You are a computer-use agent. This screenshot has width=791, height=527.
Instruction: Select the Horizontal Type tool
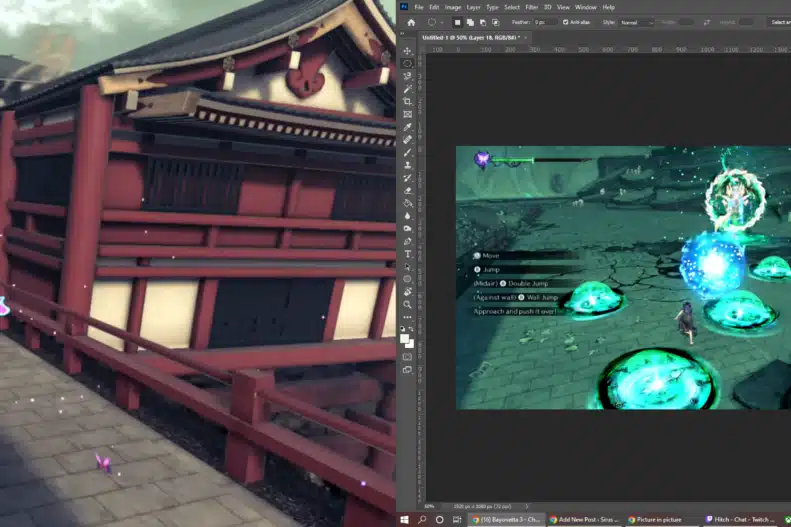tap(407, 254)
